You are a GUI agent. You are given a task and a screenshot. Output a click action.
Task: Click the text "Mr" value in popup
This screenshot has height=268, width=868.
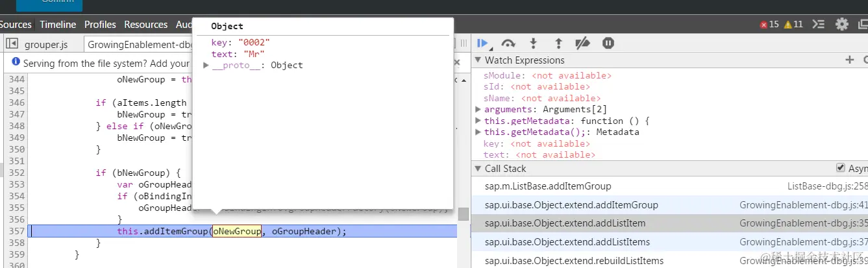pos(254,54)
